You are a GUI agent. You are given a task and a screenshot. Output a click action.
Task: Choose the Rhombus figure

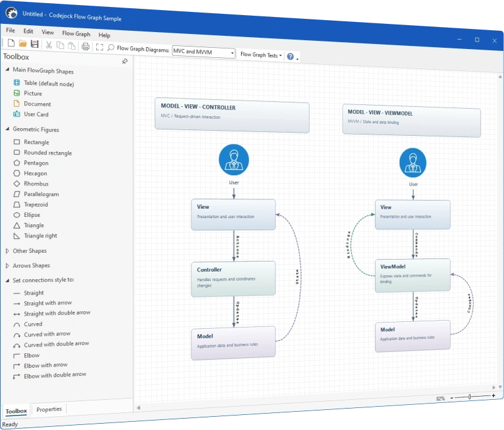[31, 184]
